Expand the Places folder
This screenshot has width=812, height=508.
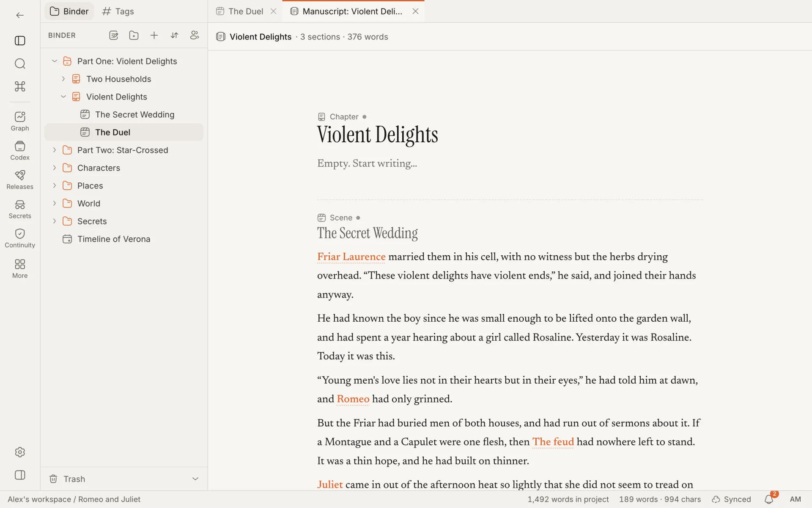pos(55,186)
